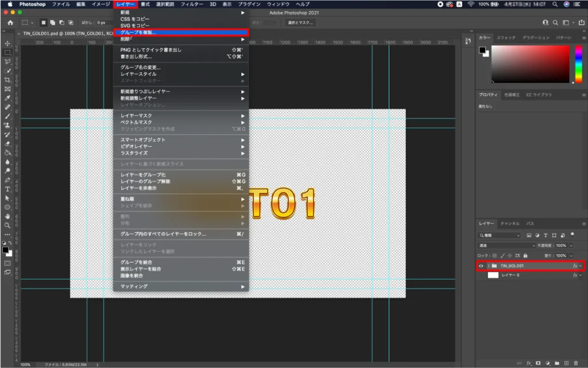Select the Brush tool
Viewport: 588px width, 368px height.
click(x=7, y=116)
